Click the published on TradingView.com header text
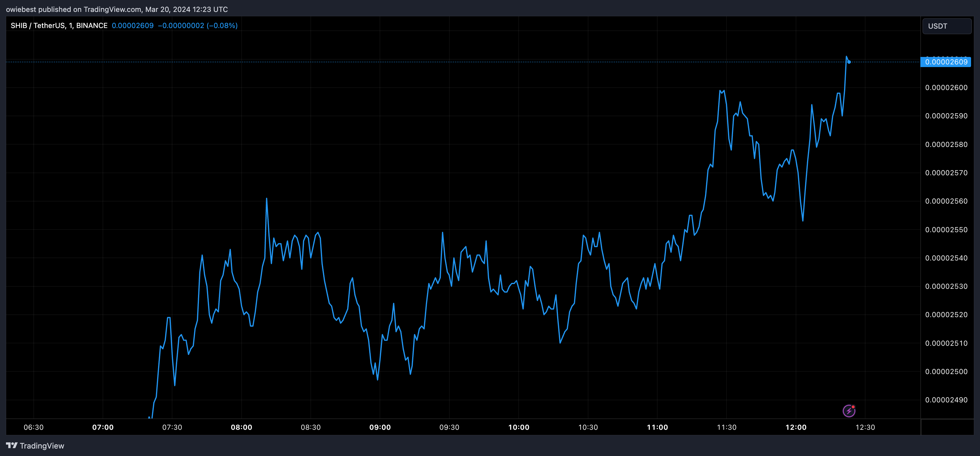The image size is (980, 456). (117, 9)
